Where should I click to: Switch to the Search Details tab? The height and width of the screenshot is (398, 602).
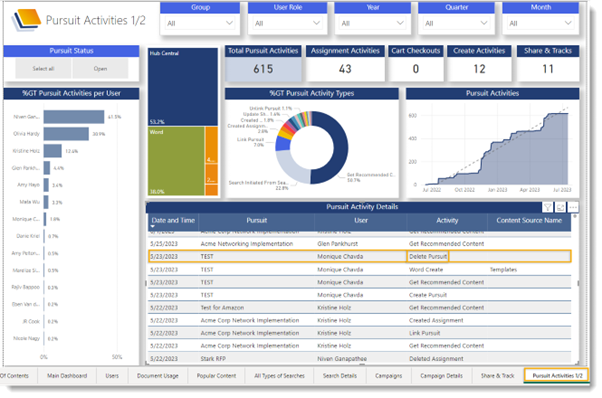340,376
